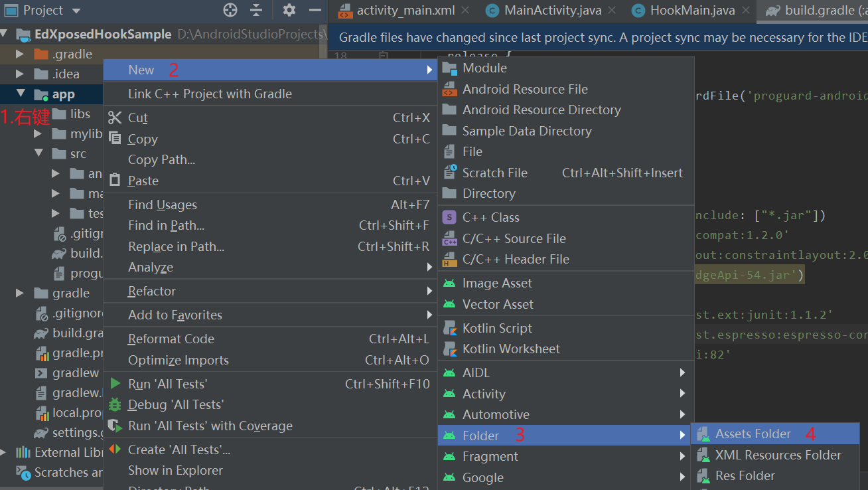Expand the .gradle folder arrow
The image size is (868, 490).
click(x=20, y=54)
